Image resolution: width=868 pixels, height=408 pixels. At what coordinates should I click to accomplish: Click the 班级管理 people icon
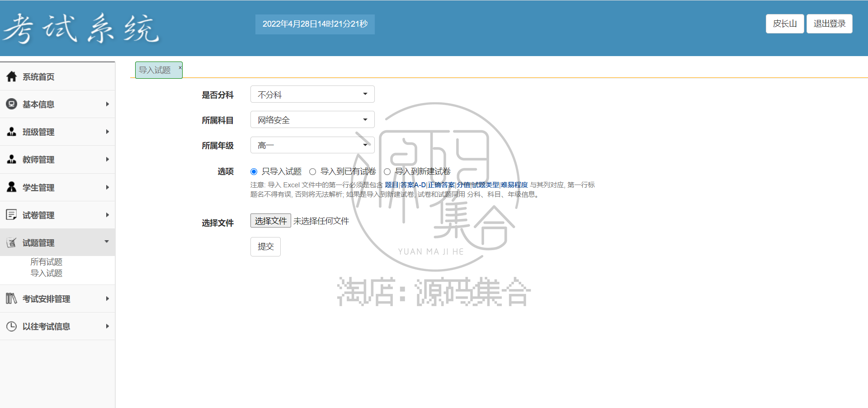pos(12,132)
